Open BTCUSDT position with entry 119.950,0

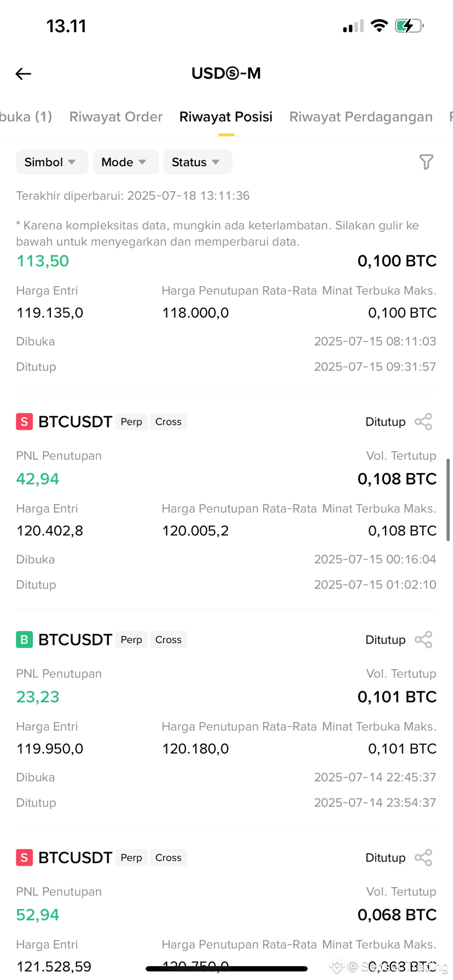226,719
